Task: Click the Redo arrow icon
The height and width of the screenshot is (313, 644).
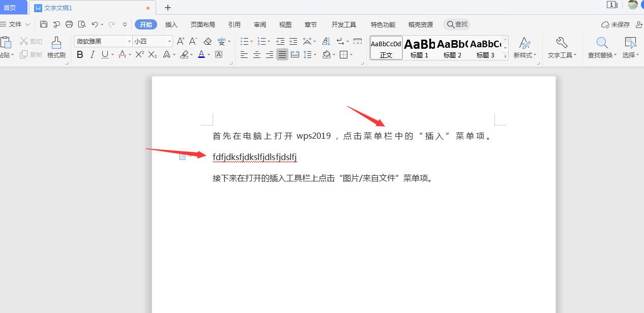Action: coord(111,24)
